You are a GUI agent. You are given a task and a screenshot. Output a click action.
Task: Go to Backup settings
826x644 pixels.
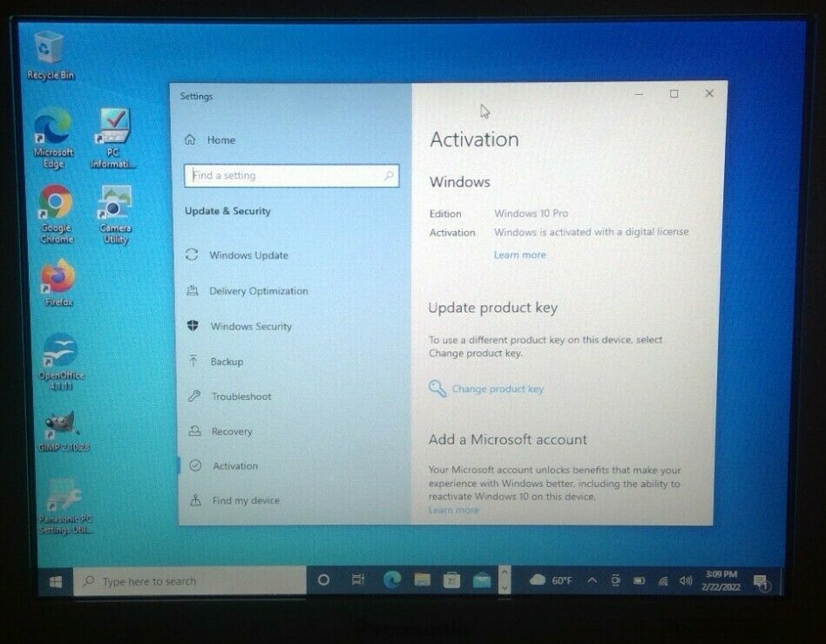click(x=215, y=362)
